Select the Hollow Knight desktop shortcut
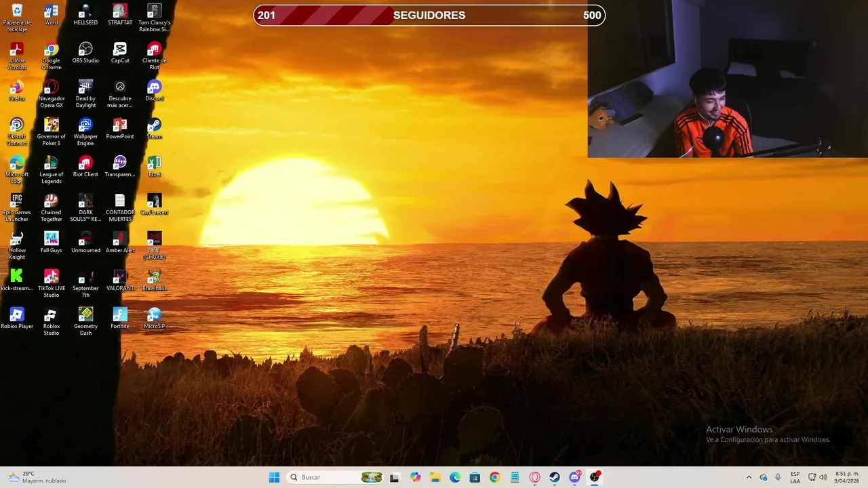 [x=17, y=246]
